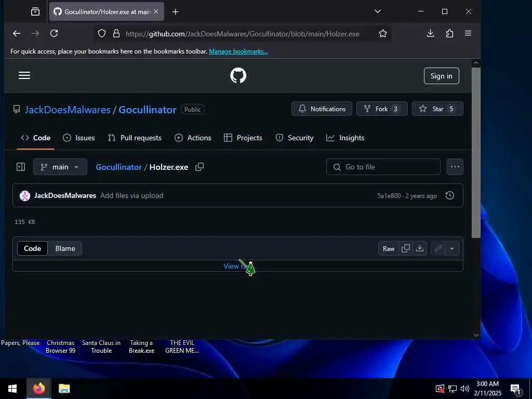Reload the current GitHub page
The width and height of the screenshot is (532, 399).
point(54,33)
